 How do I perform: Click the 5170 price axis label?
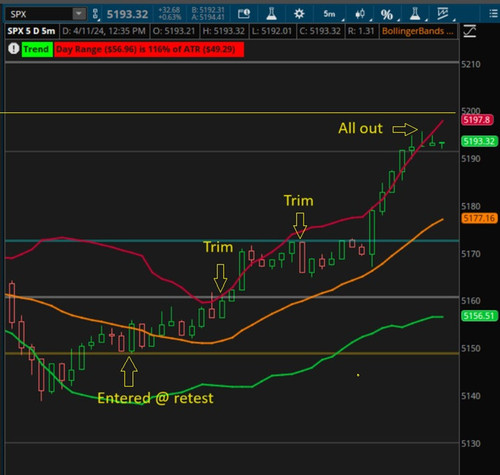(471, 254)
